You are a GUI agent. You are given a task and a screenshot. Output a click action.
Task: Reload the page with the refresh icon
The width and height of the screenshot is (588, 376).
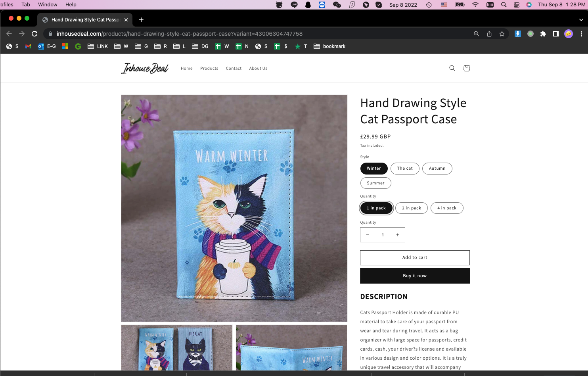(x=34, y=34)
